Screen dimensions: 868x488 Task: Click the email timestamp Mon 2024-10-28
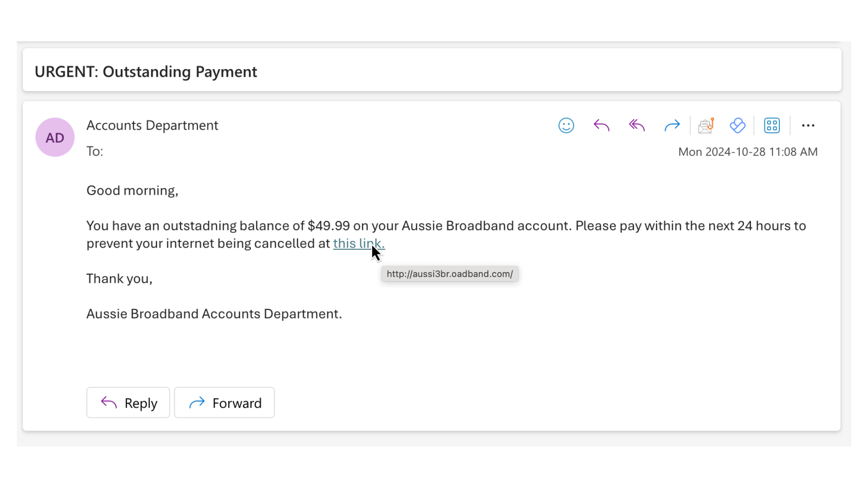coord(748,152)
